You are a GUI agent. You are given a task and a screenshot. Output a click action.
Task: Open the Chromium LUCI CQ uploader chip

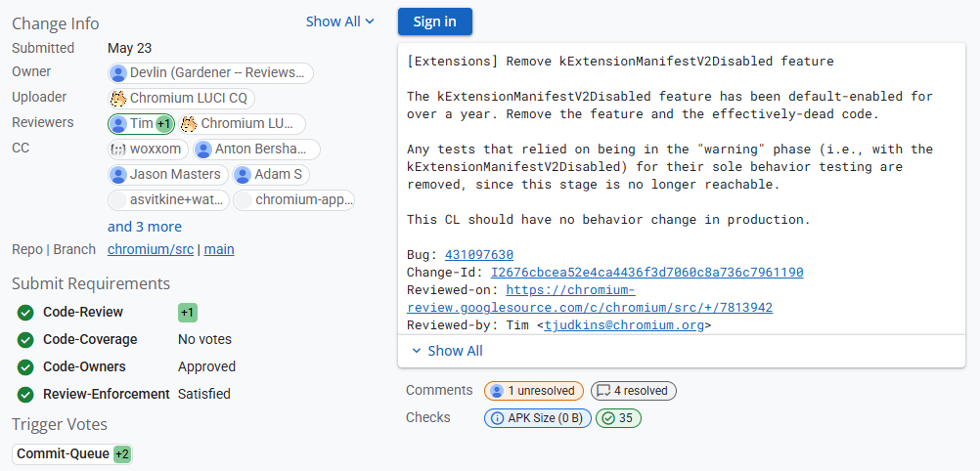(181, 98)
